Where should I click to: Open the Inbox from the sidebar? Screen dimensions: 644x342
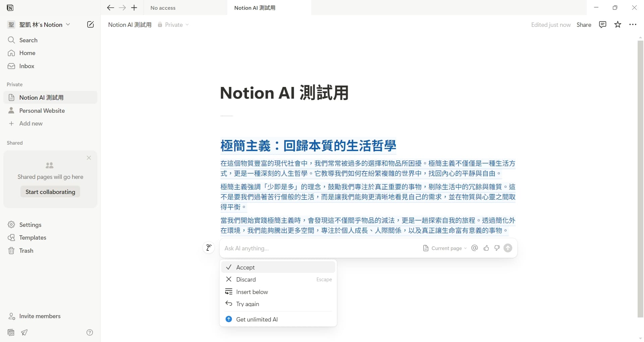tap(27, 66)
